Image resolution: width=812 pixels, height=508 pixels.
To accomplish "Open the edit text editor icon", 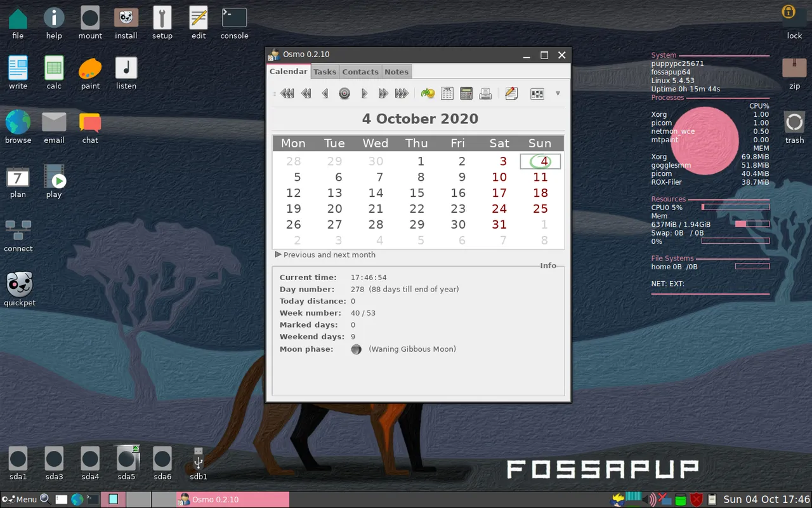I will [199, 23].
